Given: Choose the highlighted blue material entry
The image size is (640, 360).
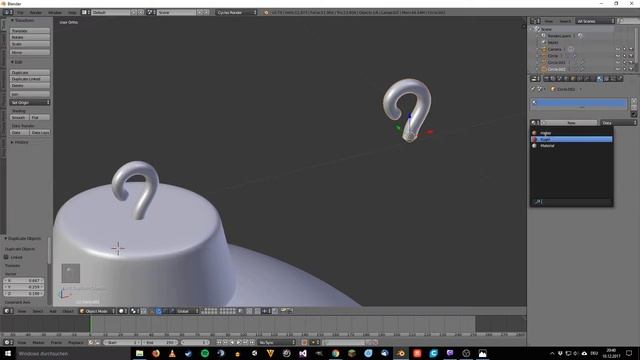Looking at the screenshot, I should click(x=571, y=139).
